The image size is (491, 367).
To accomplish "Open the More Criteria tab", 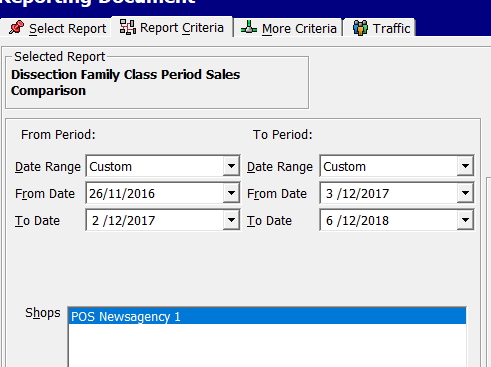I will 288,28.
